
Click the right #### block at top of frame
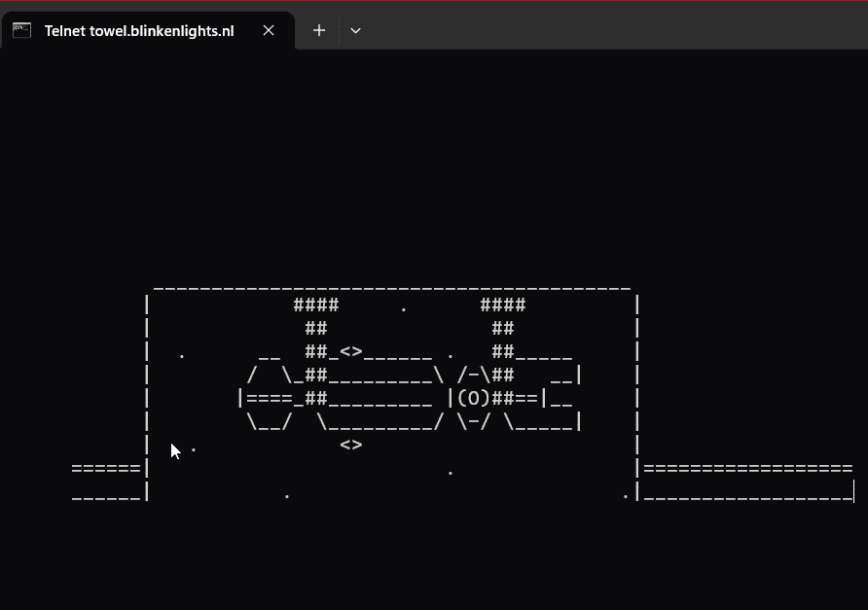coord(502,305)
